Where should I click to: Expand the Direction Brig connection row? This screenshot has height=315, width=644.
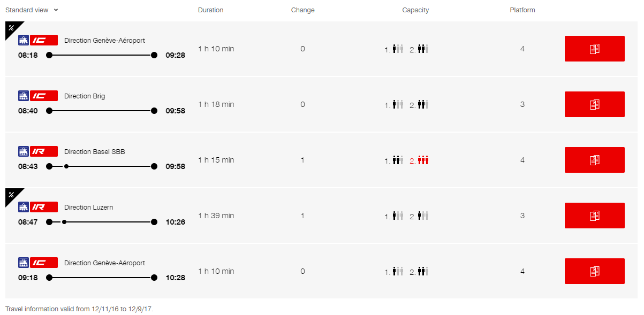(x=321, y=104)
